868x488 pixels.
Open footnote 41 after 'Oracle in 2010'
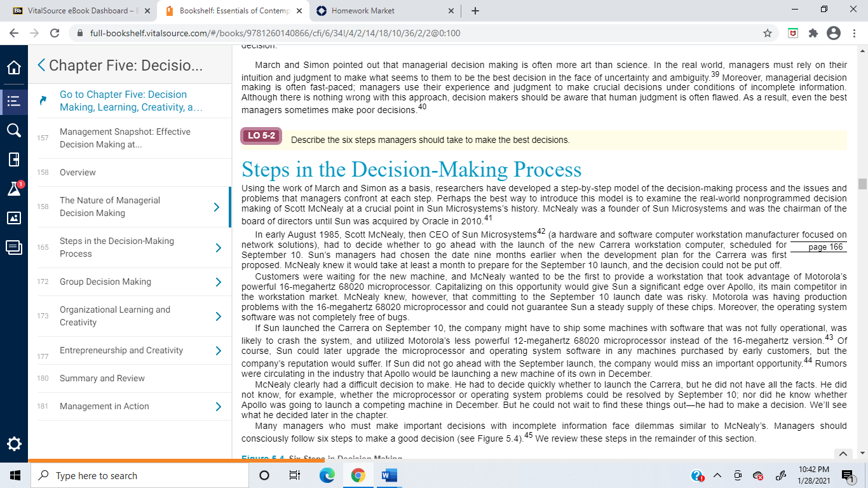point(488,219)
